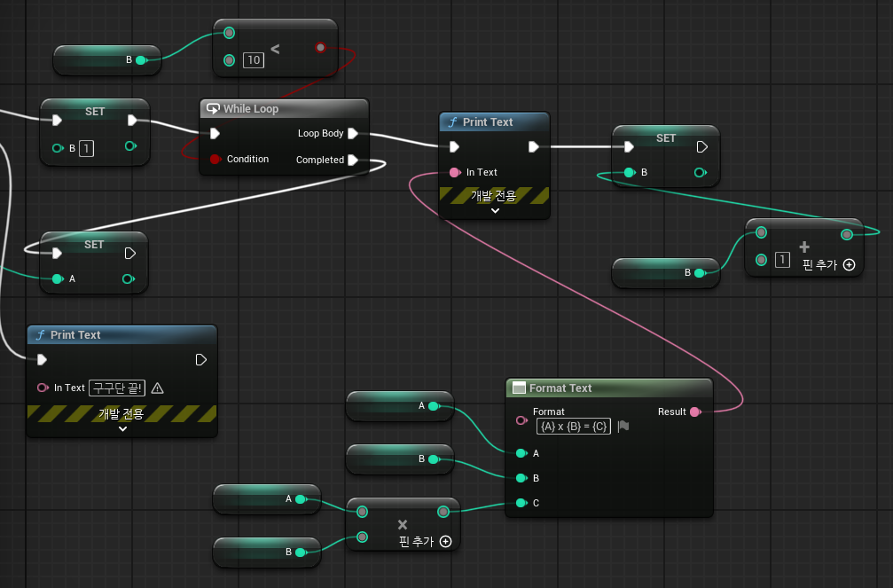Click the In Text field 구구단 끝!

(117, 388)
